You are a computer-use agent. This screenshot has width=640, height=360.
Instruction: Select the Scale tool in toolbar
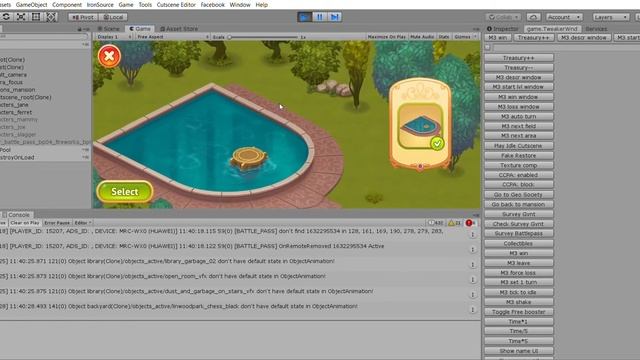(21, 17)
